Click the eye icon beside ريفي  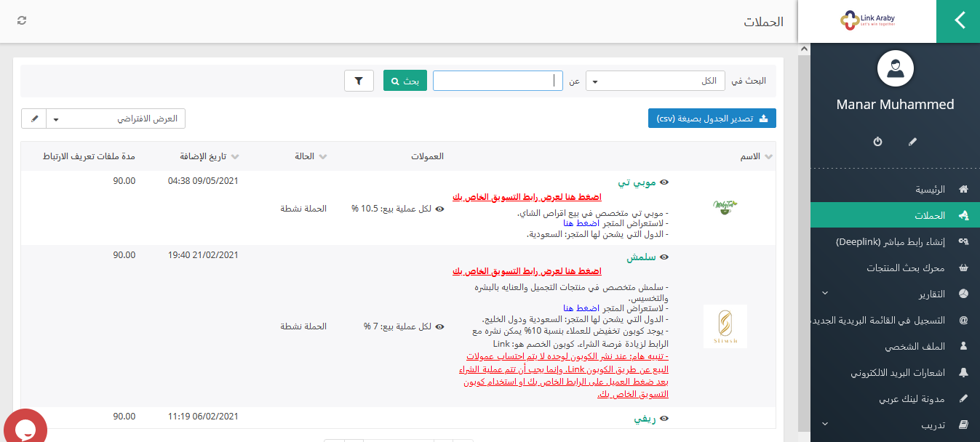tap(664, 419)
